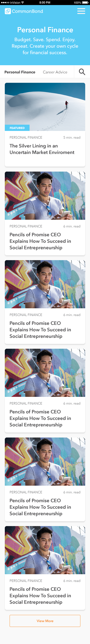Open the last Pencils of Promise article title
The height and width of the screenshot is (644, 90).
coord(40,595)
